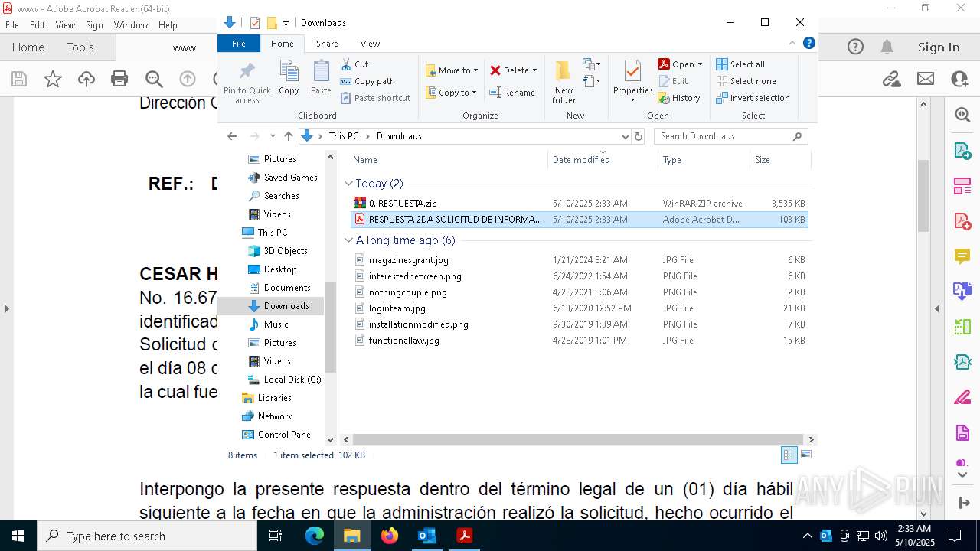Click History in the Open group
This screenshot has width=980, height=551.
tap(679, 98)
